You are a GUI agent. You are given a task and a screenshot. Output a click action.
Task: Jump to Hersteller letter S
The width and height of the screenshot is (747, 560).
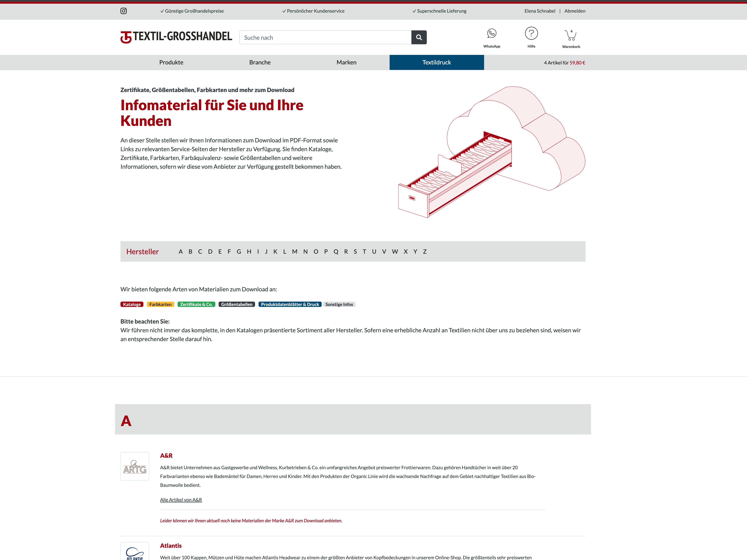355,251
